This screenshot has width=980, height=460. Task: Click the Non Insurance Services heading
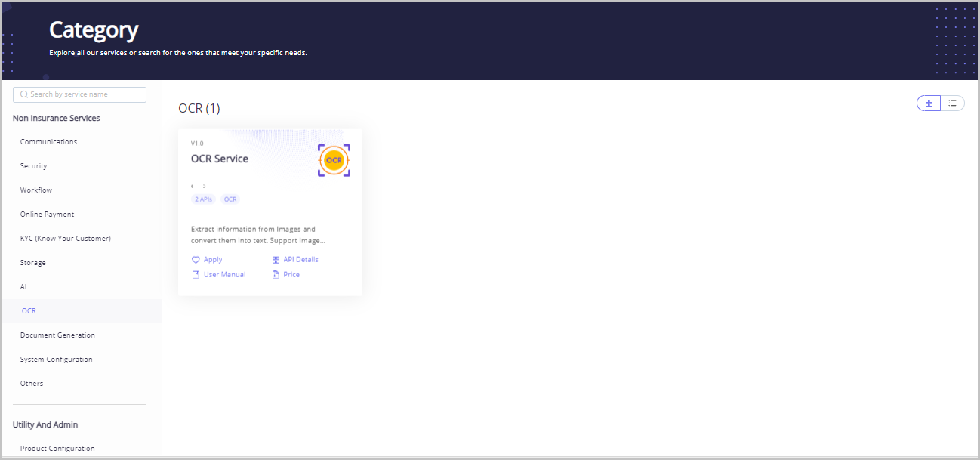pyautogui.click(x=57, y=118)
